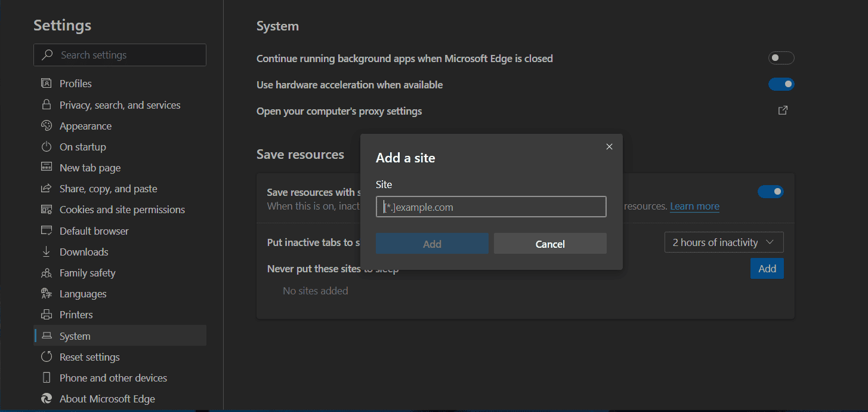
Task: Open the Family safety section
Action: coord(120,272)
